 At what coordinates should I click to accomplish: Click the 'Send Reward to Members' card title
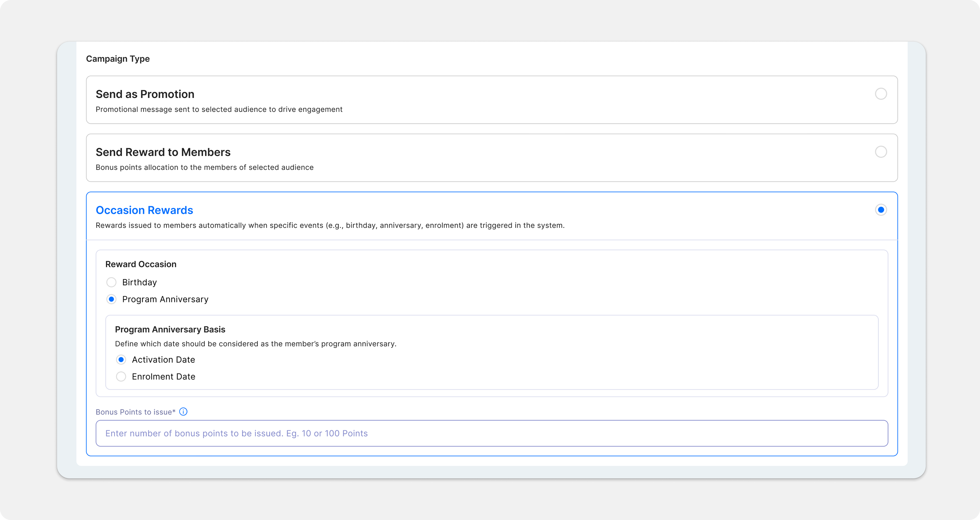coord(163,152)
